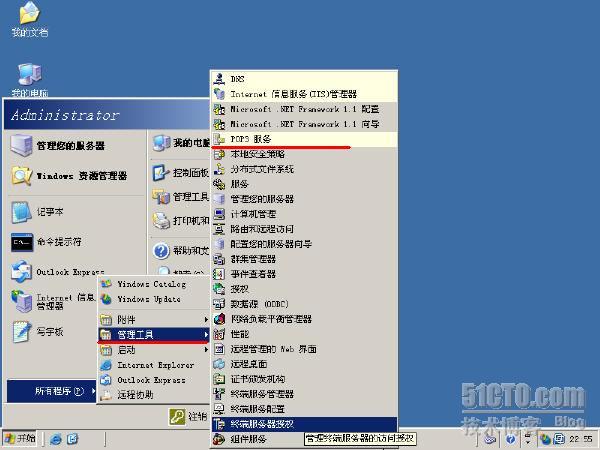Click the 组件服务 icon

click(219, 439)
